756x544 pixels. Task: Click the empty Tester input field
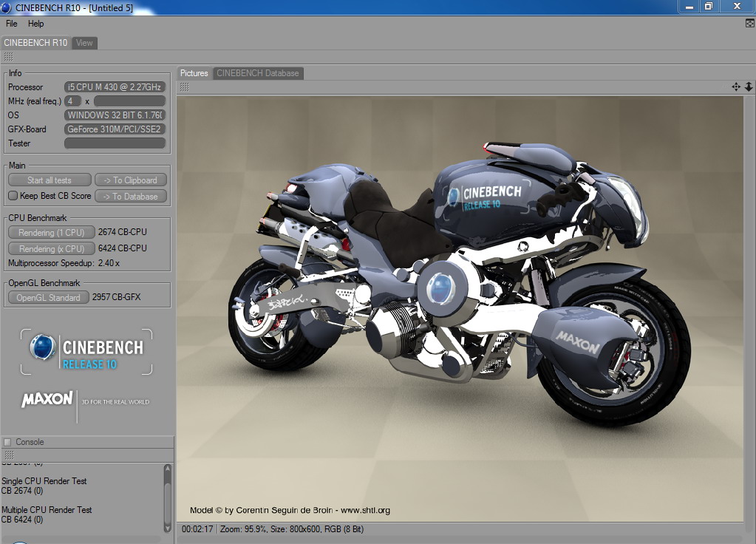115,143
